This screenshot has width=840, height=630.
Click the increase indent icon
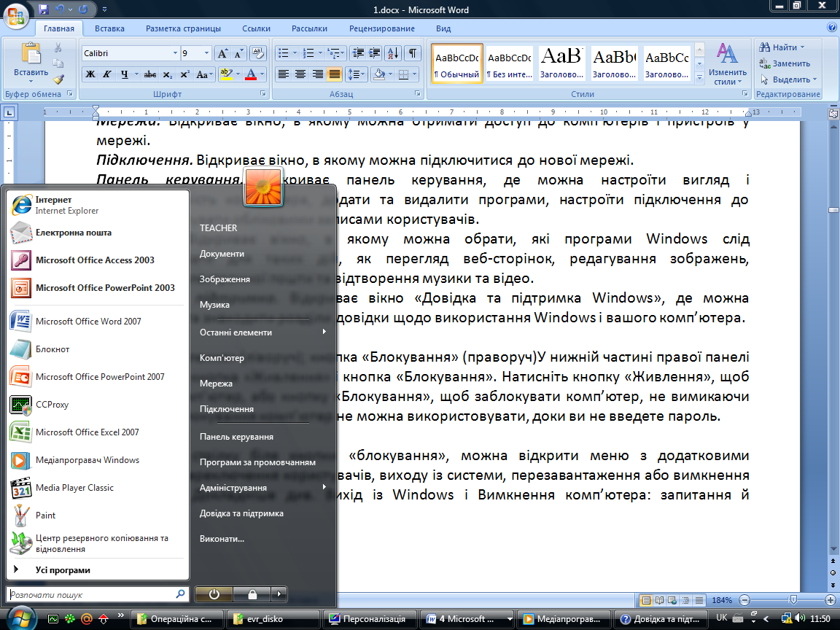coord(375,53)
